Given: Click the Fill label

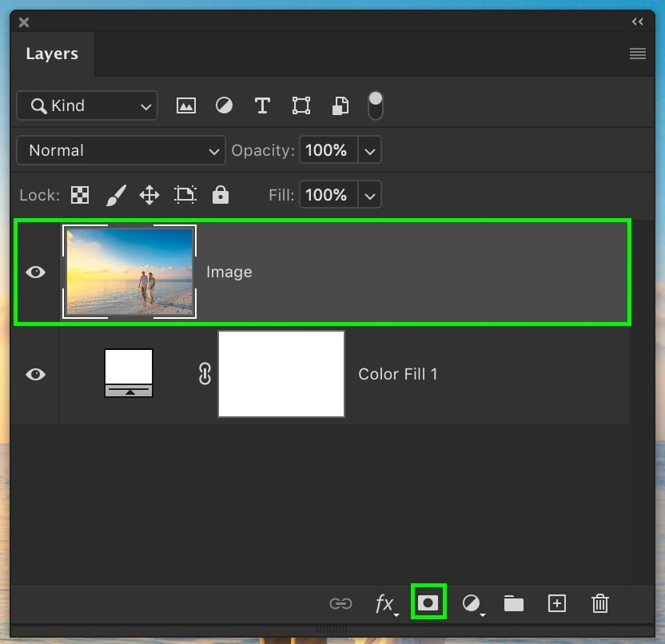Looking at the screenshot, I should 281,195.
